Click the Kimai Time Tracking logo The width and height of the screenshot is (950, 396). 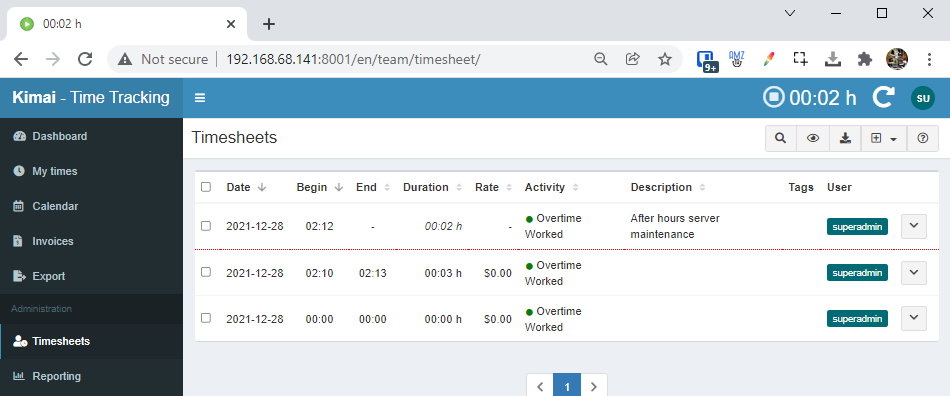[91, 97]
